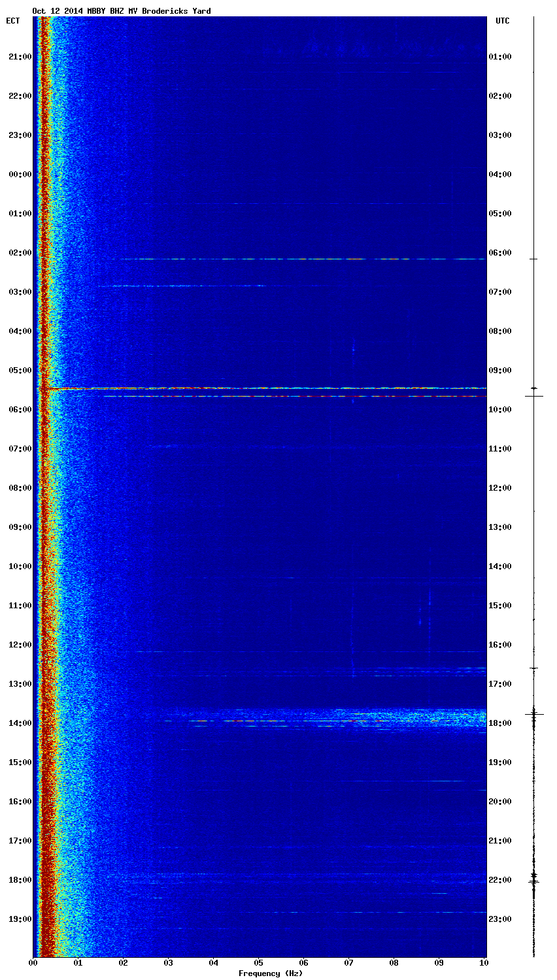Click the title "Oct 12 2014 MBBY BHZ MV Brodericks Yard"
Screen dimensions: 557x980
tap(122, 11)
